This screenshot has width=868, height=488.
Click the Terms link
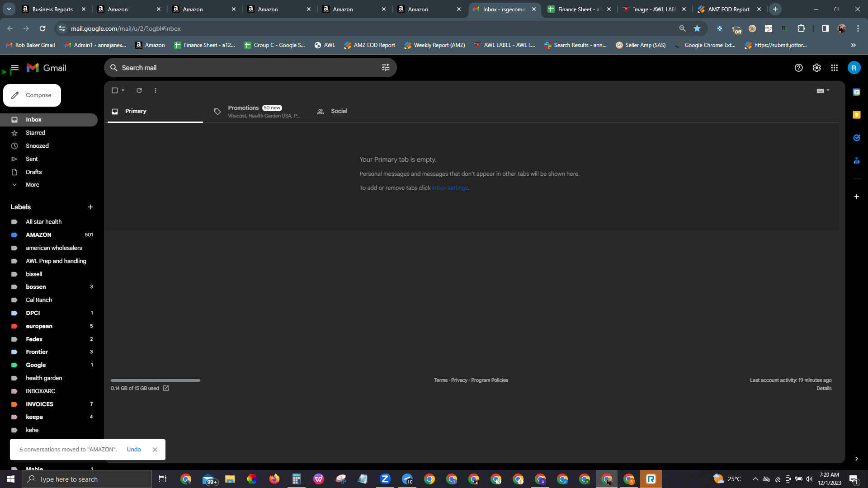click(441, 380)
